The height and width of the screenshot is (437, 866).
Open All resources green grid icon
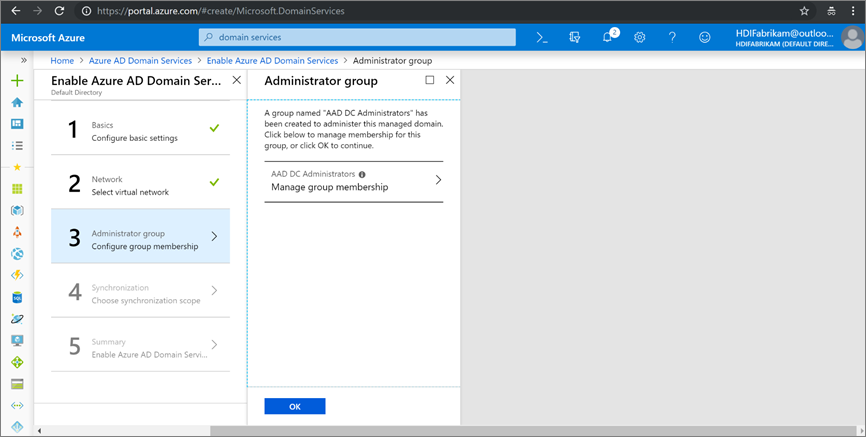17,189
